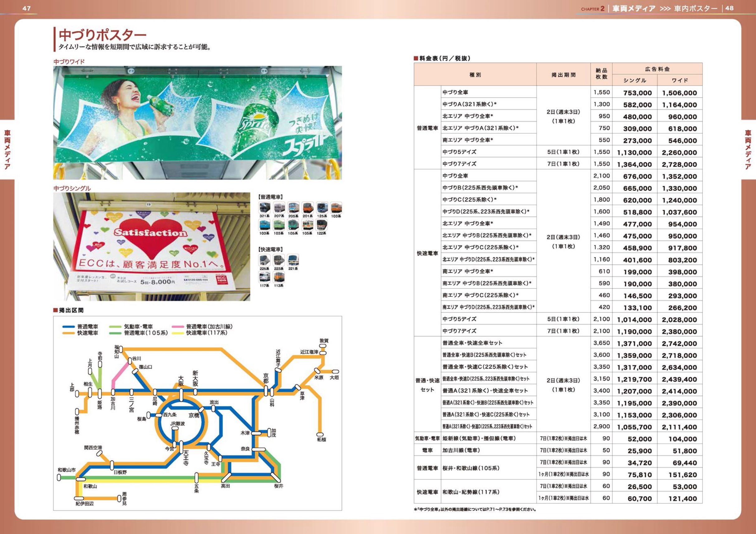Click the 2,728,000 price cell
This screenshot has width=756, height=534.
tap(679, 164)
